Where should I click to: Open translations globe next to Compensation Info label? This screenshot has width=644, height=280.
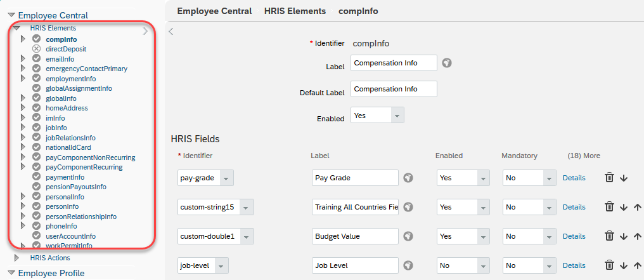(x=447, y=63)
